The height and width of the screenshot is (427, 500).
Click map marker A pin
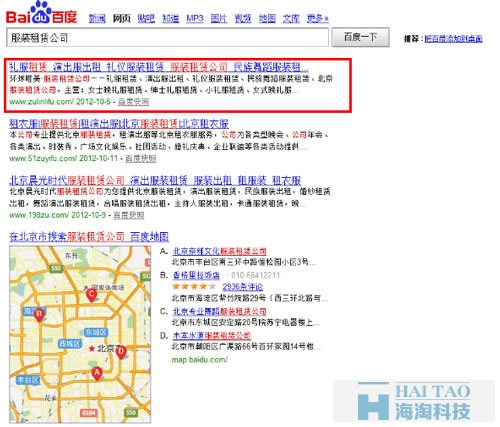(97, 373)
